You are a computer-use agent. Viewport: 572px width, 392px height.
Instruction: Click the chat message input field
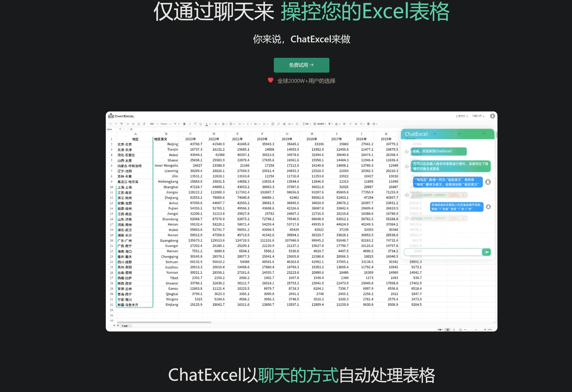pyautogui.click(x=443, y=252)
